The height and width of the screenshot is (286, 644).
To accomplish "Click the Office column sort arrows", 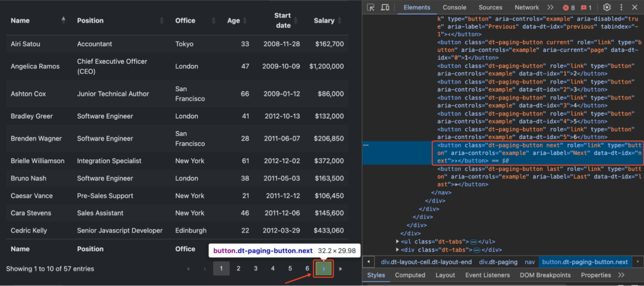I will click(x=213, y=20).
